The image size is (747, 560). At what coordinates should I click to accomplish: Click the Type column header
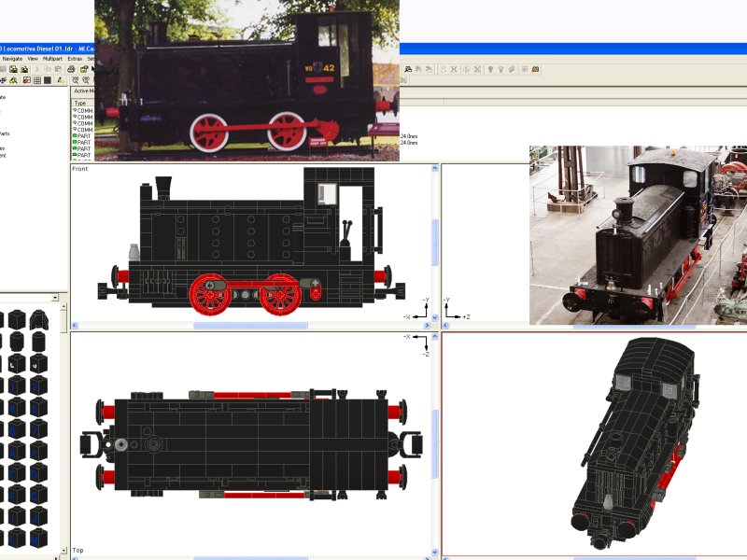80,103
